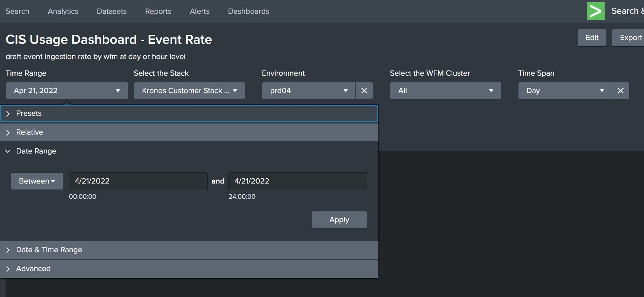Click the draft event ingestion rate description
644x297 pixels.
[95, 57]
